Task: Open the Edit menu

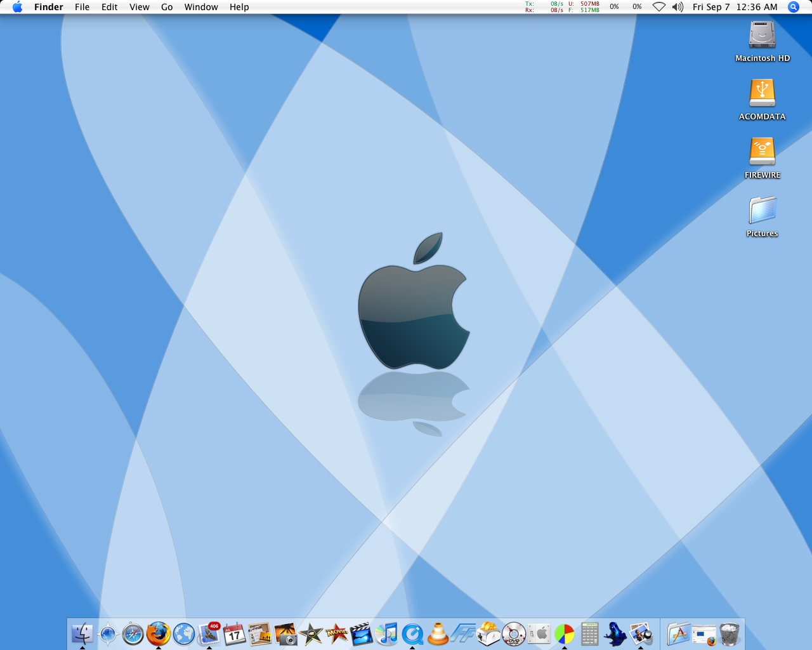Action: 110,7
